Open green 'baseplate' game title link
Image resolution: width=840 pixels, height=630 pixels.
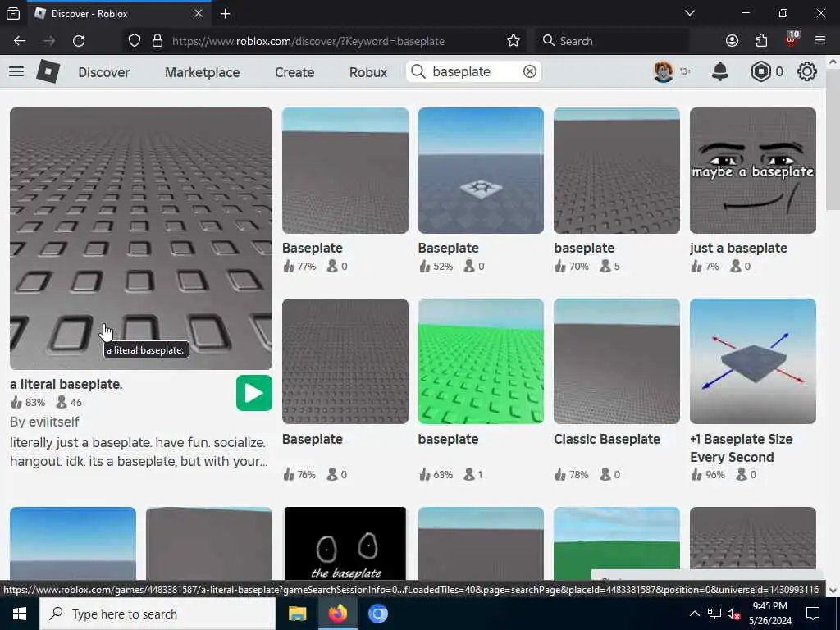click(x=448, y=440)
